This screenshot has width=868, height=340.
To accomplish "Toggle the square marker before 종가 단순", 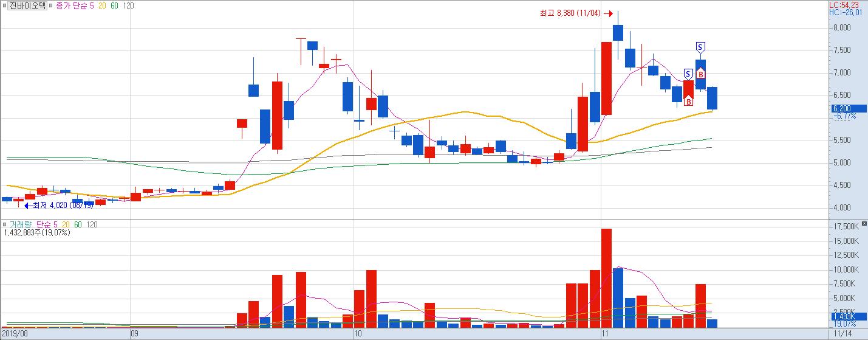I will 50,5.
